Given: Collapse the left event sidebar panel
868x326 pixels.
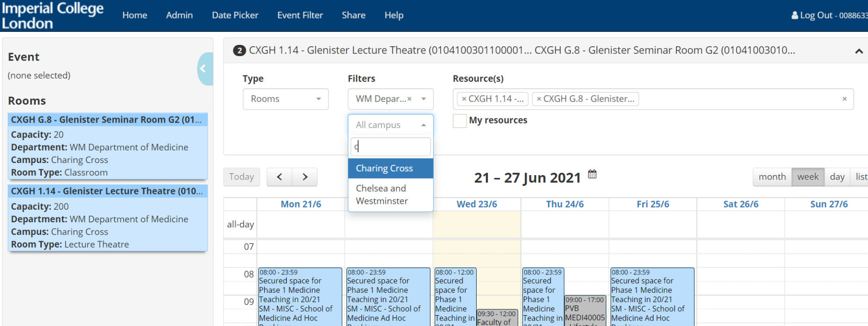Looking at the screenshot, I should click(203, 69).
